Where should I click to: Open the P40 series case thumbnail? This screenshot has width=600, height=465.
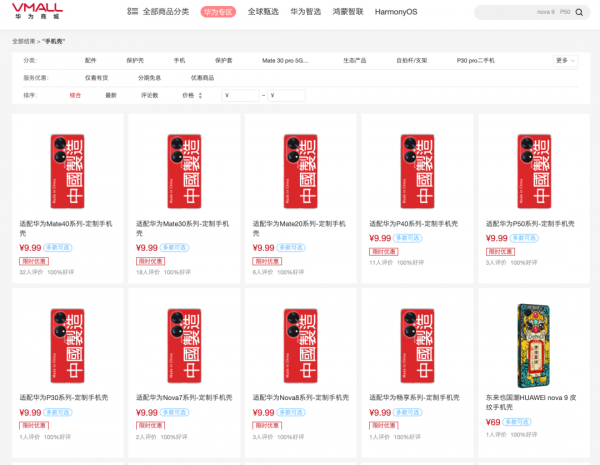pos(417,171)
